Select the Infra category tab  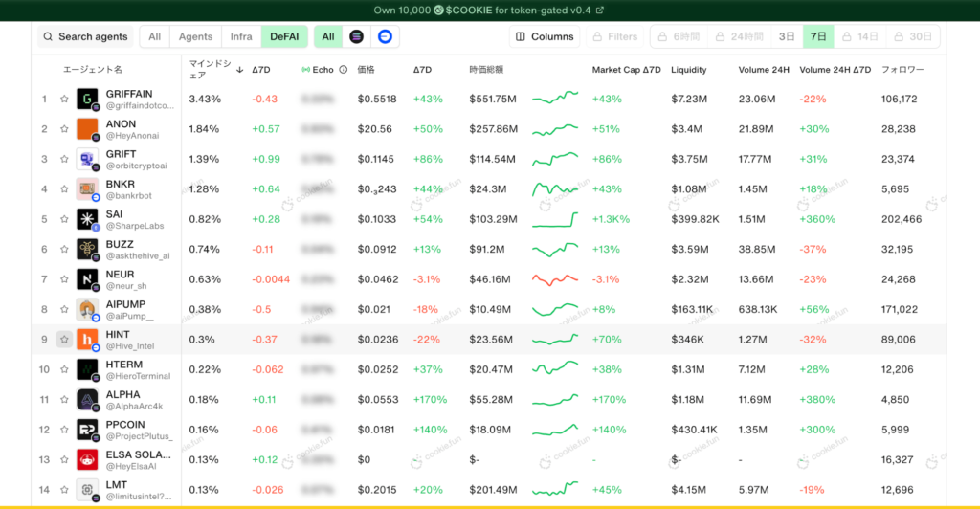(x=241, y=37)
